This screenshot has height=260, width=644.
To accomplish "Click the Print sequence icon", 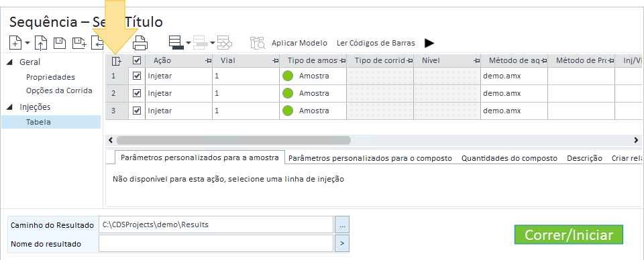I will tap(140, 43).
